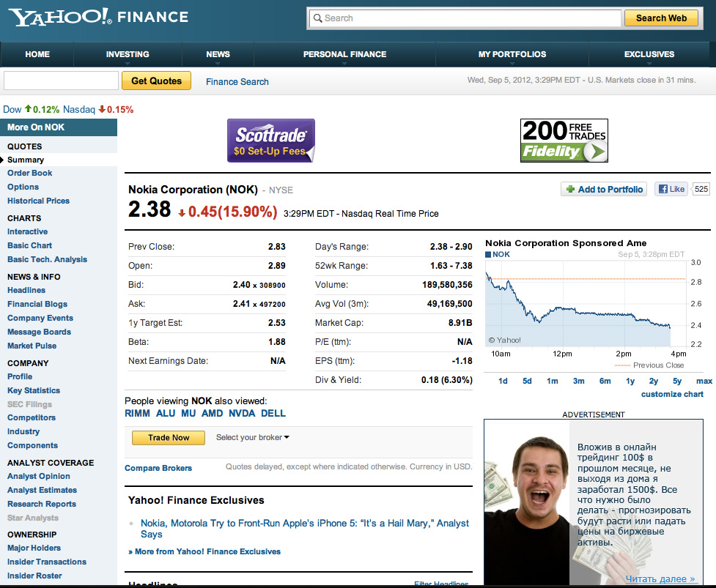Viewport: 716px width, 588px height.
Task: Open the Basic Chart link
Action: (x=30, y=245)
